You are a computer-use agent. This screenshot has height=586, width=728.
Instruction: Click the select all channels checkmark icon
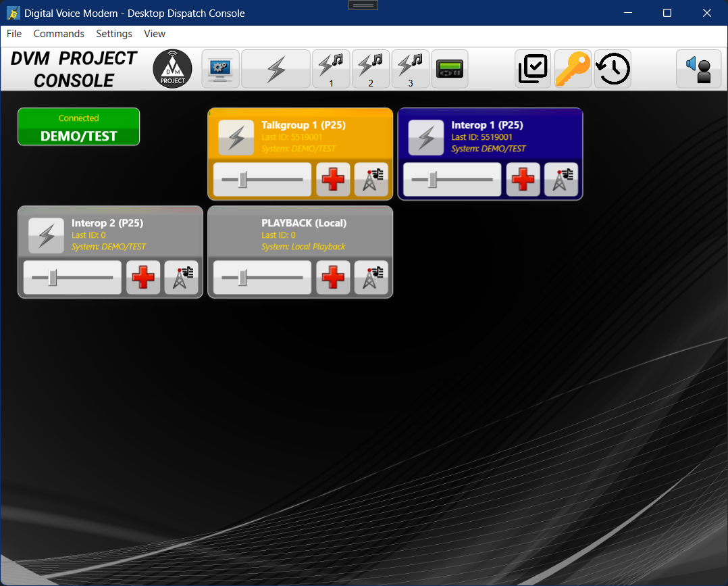point(533,69)
